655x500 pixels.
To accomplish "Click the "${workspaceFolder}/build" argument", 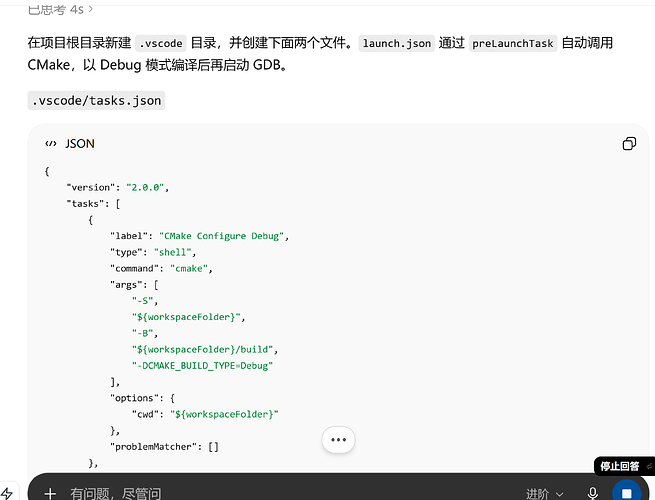I will tap(203, 349).
